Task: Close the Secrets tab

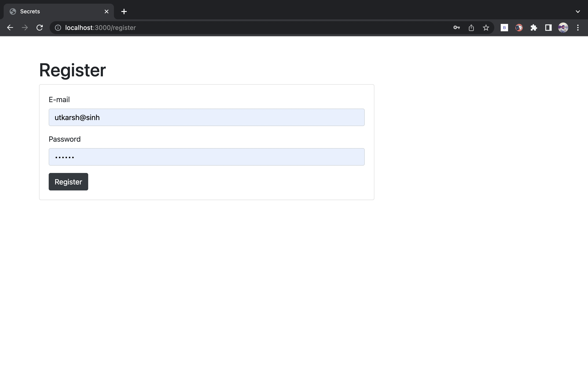Action: tap(106, 11)
